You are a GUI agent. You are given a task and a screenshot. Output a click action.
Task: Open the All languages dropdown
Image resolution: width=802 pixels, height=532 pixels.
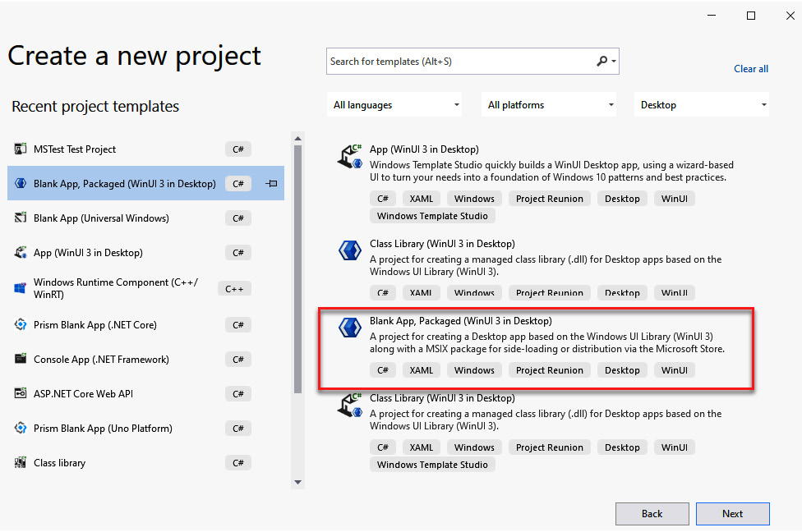click(x=394, y=105)
